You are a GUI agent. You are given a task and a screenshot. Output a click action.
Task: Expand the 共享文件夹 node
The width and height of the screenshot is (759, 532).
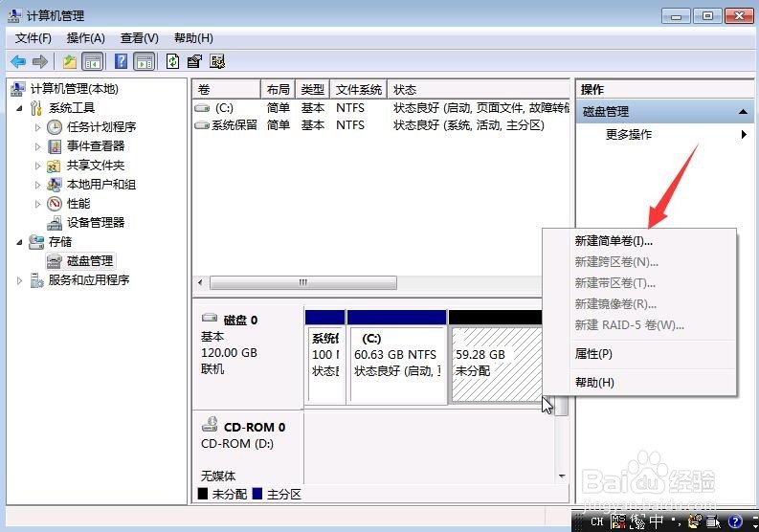37,166
